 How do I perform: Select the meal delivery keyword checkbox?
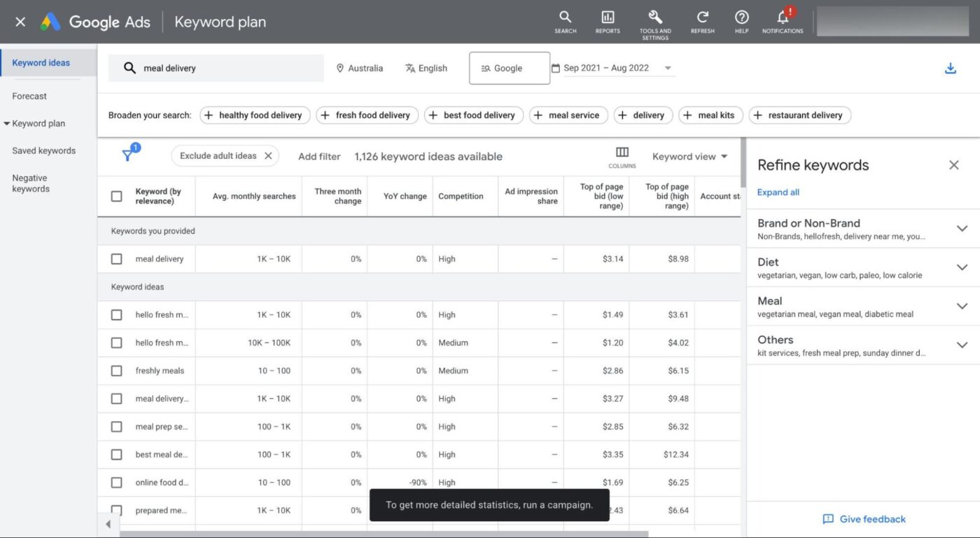click(x=116, y=258)
